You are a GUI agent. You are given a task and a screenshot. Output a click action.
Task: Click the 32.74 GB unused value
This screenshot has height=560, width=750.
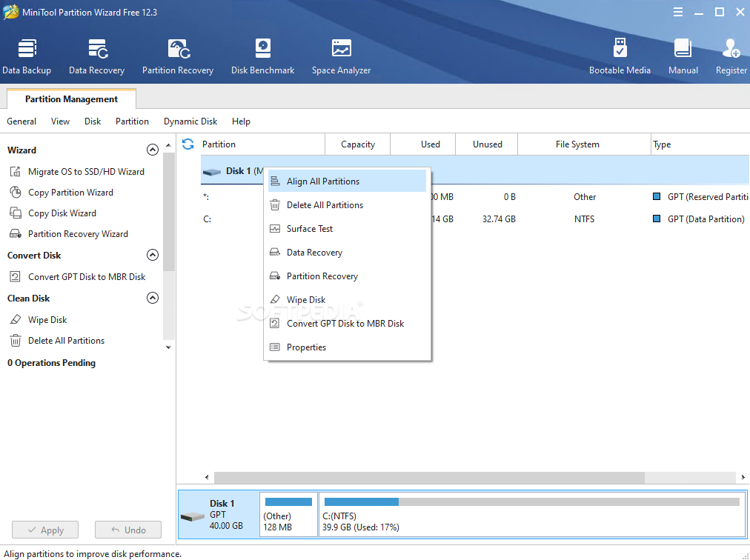pos(499,219)
